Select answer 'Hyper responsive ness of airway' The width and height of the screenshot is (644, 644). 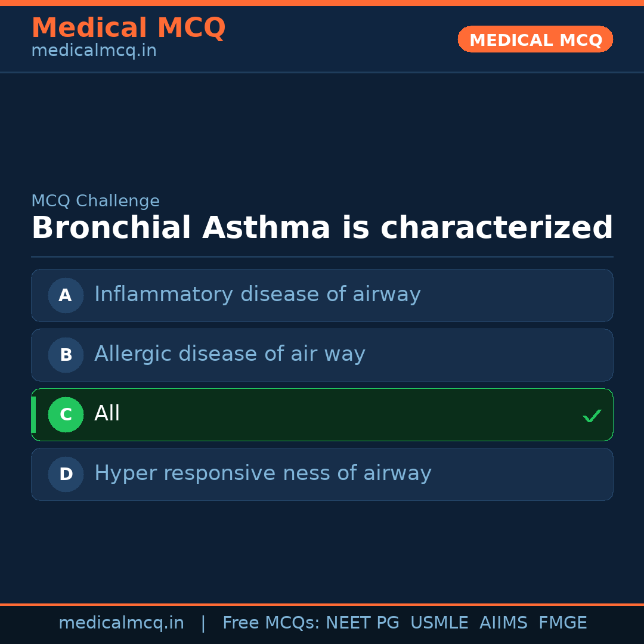[x=262, y=473]
